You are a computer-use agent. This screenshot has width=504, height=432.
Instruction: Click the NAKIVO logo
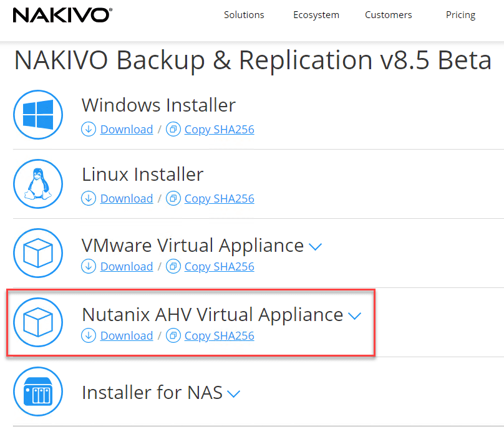click(x=62, y=15)
